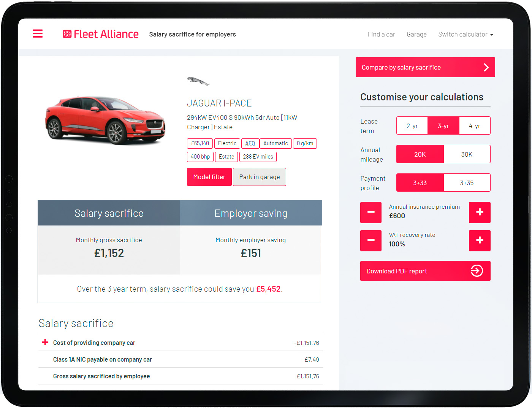Select the Salary sacrifice tab header
The image size is (532, 408).
tap(109, 213)
